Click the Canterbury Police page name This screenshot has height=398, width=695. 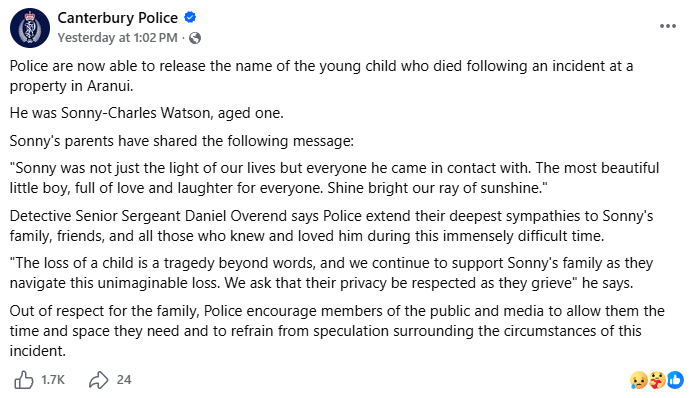[x=117, y=18]
